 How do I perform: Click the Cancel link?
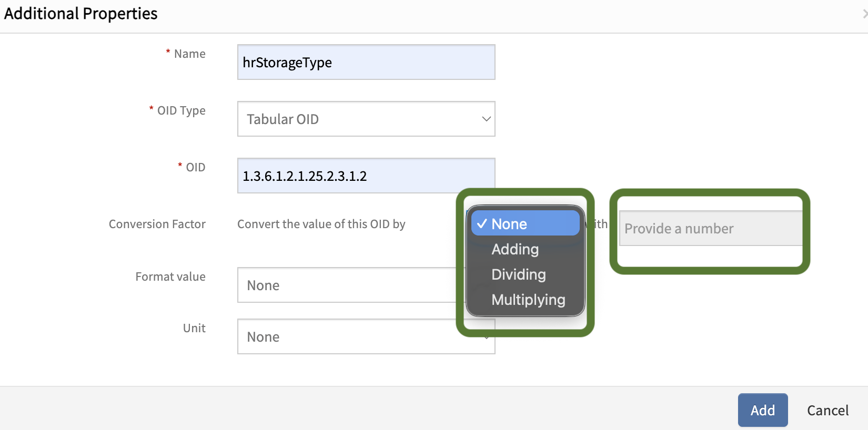click(827, 411)
